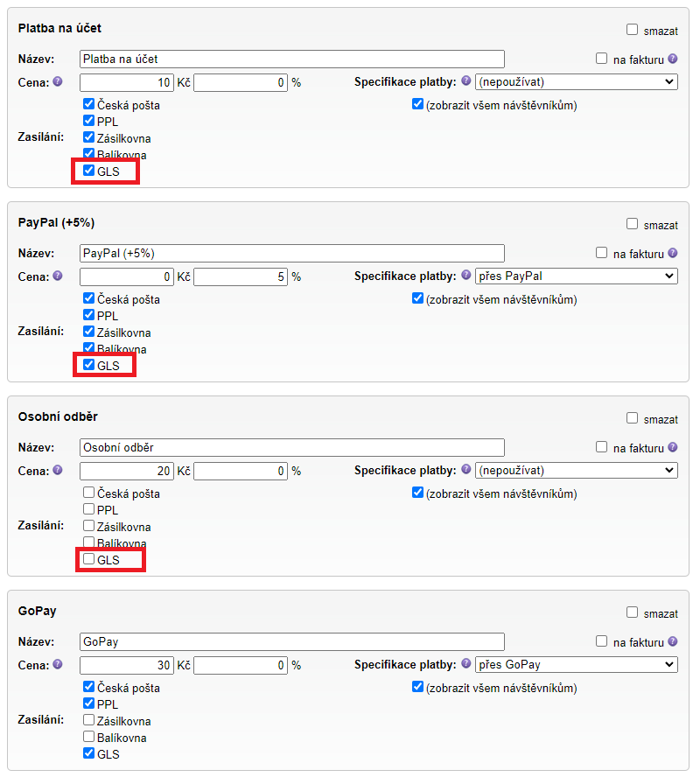Click Cena help icon in Osobní odběr section
Image resolution: width=700 pixels, height=777 pixels.
[x=58, y=470]
